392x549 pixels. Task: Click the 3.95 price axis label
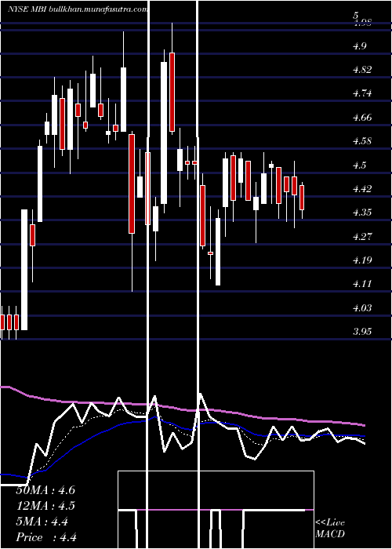click(362, 331)
